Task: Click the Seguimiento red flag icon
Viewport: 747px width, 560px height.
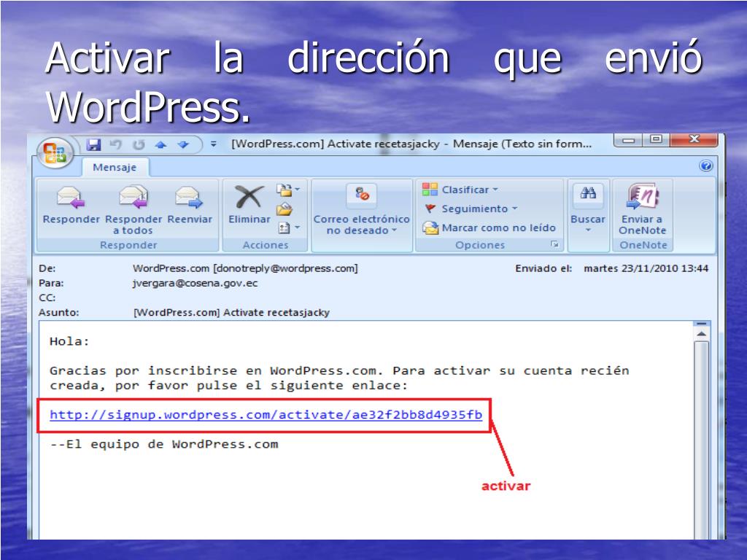Action: click(x=430, y=209)
